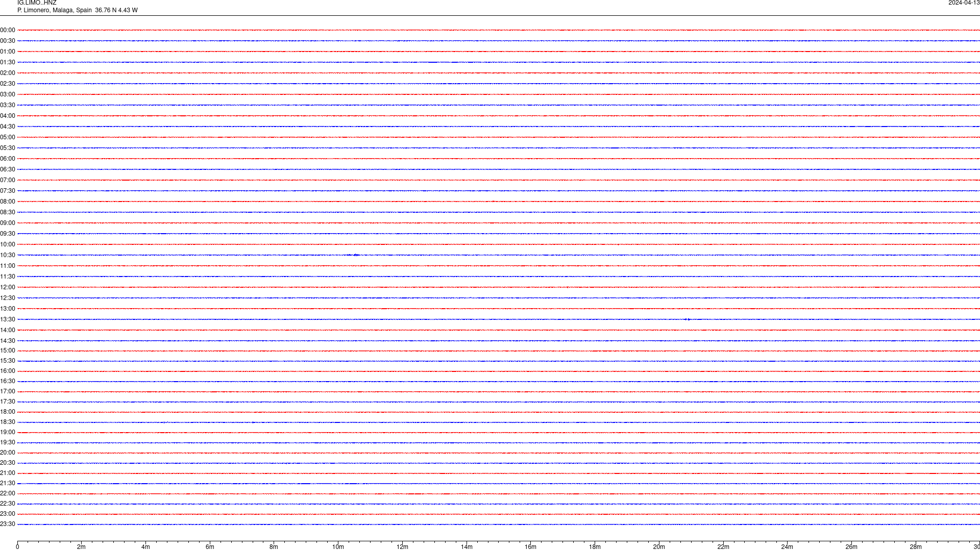Screen dimensions: 980x551
Task: Select the 15:30 time row label
Action: coord(8,361)
